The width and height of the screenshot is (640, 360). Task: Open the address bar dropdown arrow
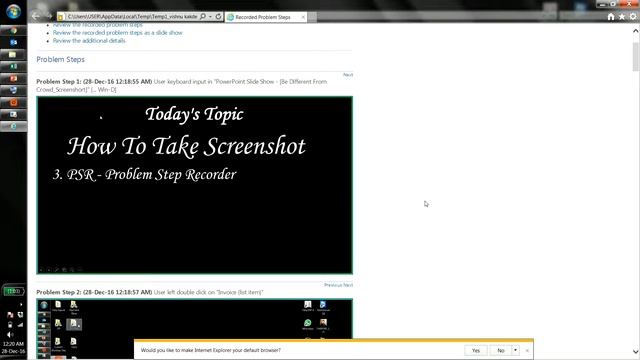click(210, 17)
